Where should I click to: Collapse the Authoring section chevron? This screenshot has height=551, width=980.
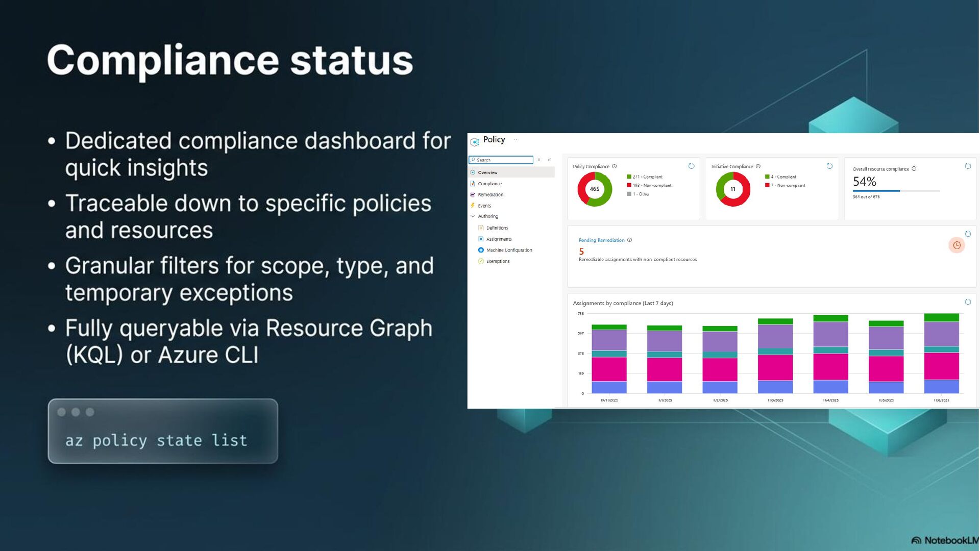point(473,216)
